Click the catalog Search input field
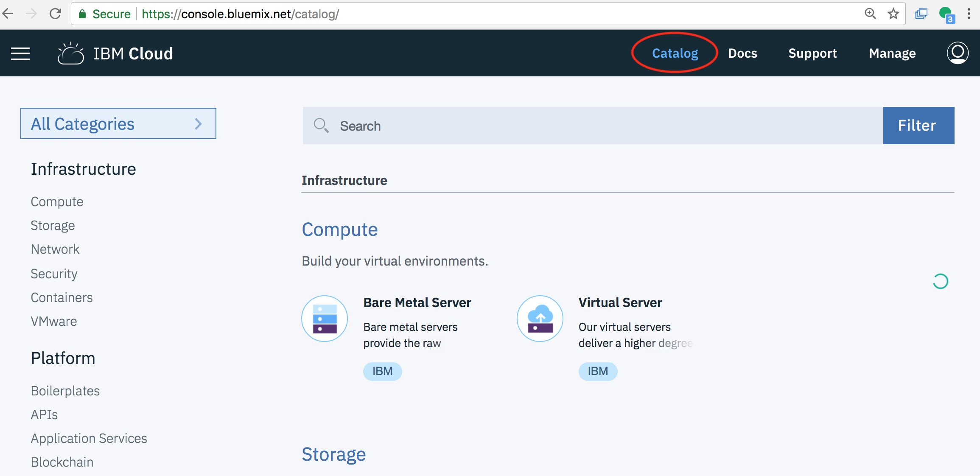The image size is (980, 476). point(594,126)
